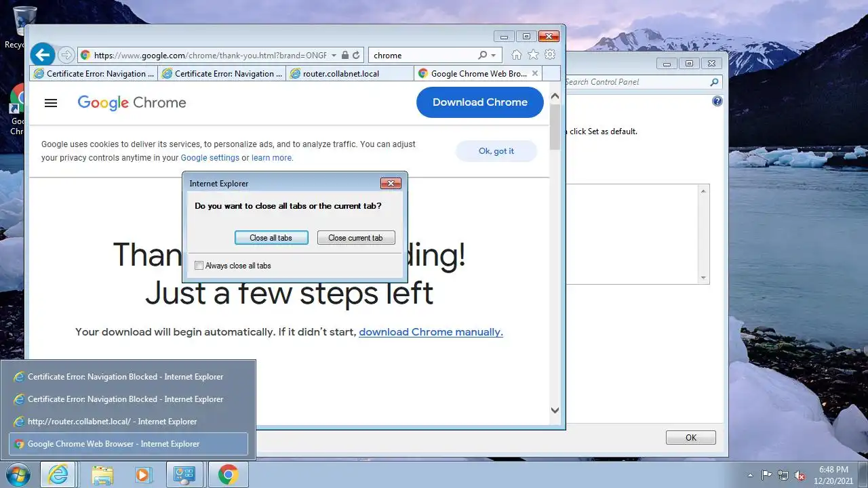The width and height of the screenshot is (868, 488).
Task: Open Action Center flag icon
Action: pos(767,475)
